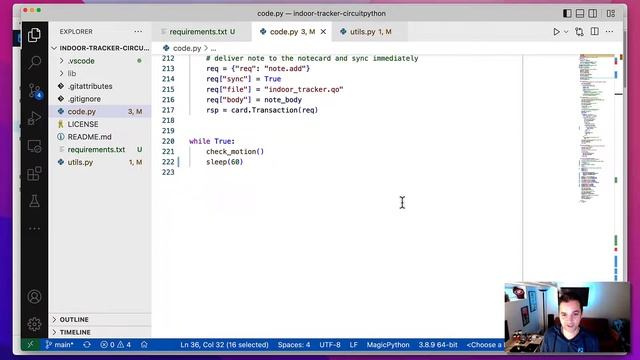Change indentation via Spaces: 4
Image resolution: width=640 pixels, height=360 pixels.
point(294,345)
